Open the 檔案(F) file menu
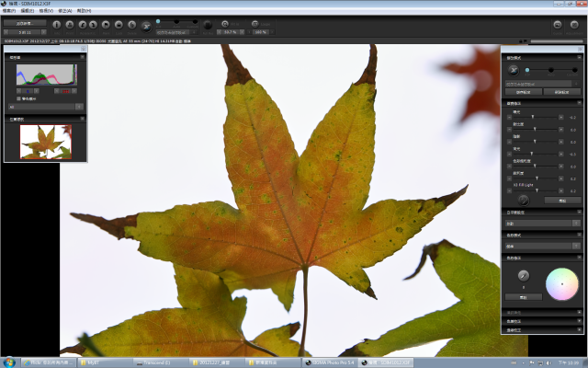The image size is (588, 368). (8, 11)
